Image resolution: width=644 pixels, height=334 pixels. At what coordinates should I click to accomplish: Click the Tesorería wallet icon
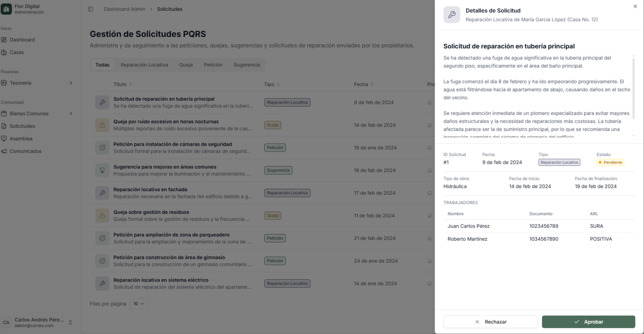[x=4, y=83]
